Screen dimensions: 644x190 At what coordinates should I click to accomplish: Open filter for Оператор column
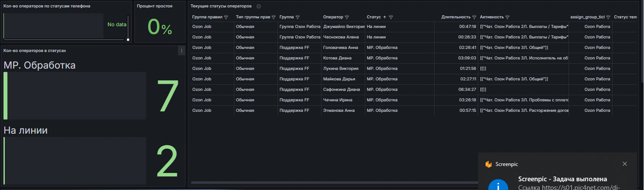(x=347, y=17)
